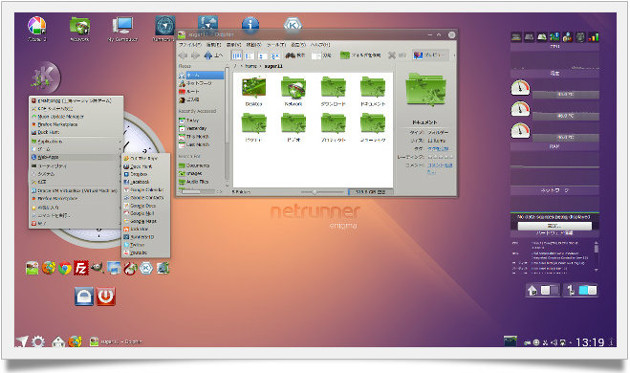This screenshot has width=630, height=373.
Task: Go up one folder in Dolphin
Action: pyautogui.click(x=213, y=55)
